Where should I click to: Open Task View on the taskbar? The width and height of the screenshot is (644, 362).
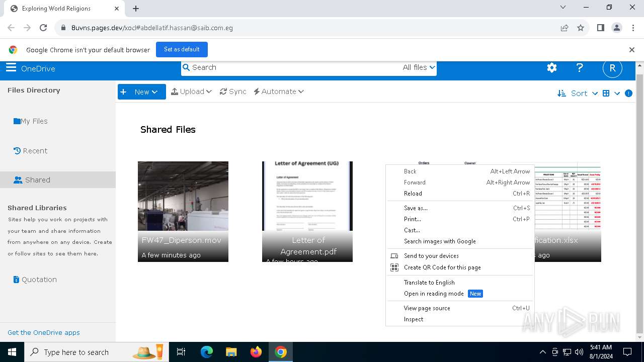(x=181, y=352)
